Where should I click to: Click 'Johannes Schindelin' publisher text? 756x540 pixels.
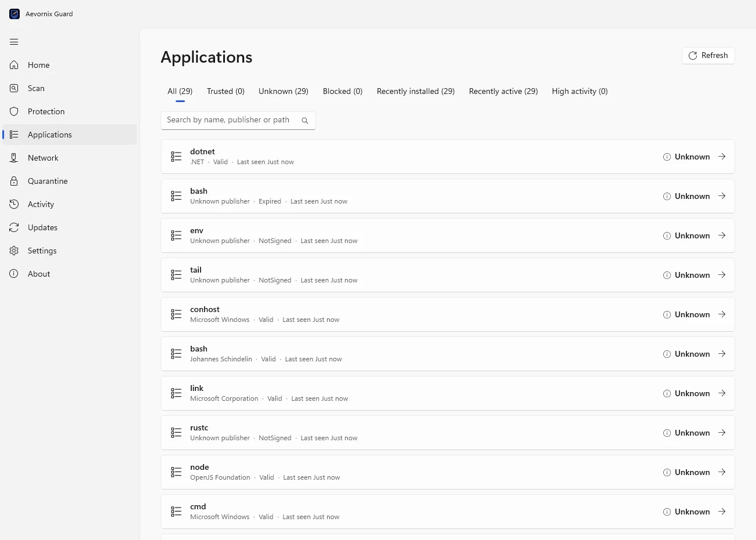pos(221,359)
